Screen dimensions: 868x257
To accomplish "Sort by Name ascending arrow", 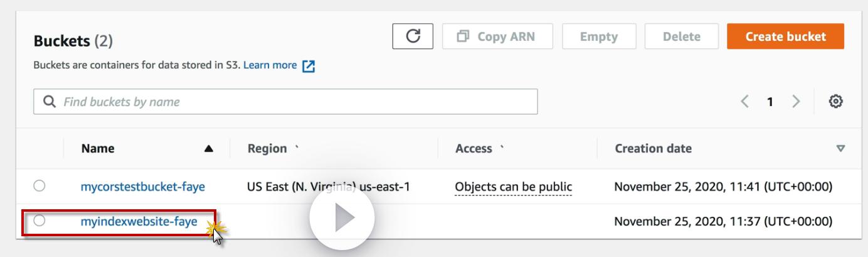I will [208, 150].
